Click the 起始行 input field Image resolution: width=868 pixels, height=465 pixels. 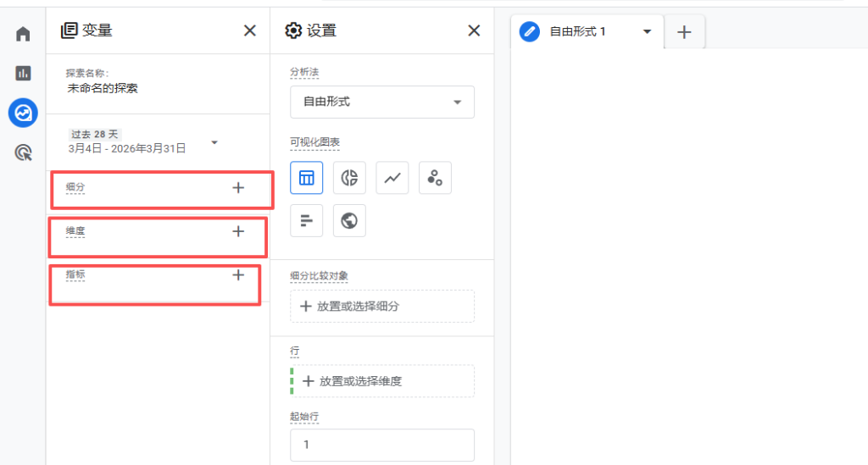click(381, 445)
